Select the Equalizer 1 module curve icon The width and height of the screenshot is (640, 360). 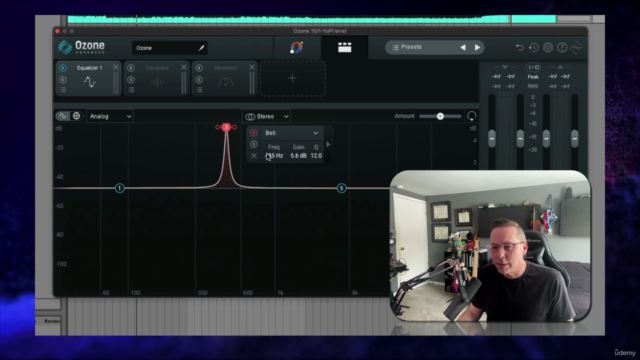click(90, 82)
